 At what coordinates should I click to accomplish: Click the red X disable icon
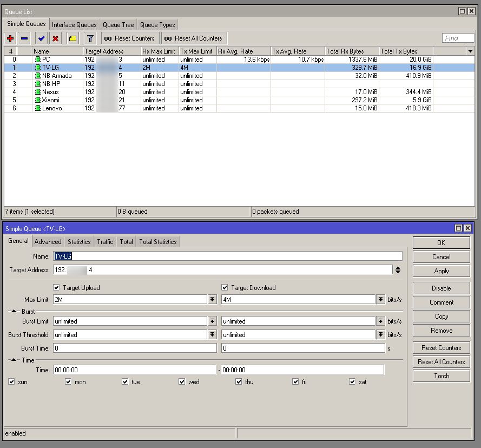pyautogui.click(x=55, y=38)
